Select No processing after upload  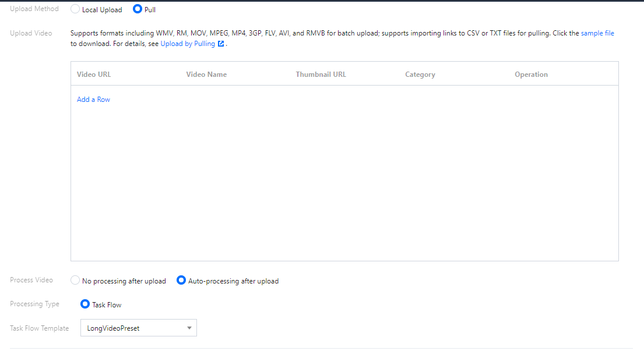point(75,281)
